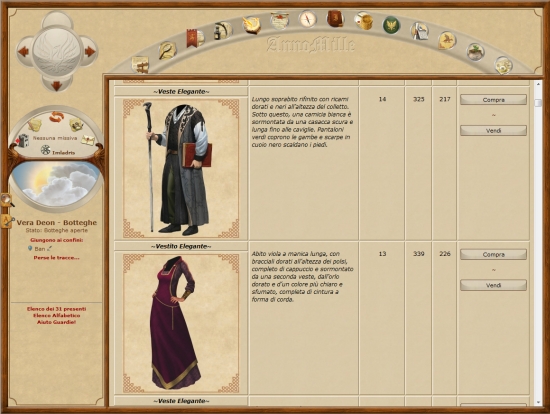Select the name Ban under arrivals

(x=40, y=249)
